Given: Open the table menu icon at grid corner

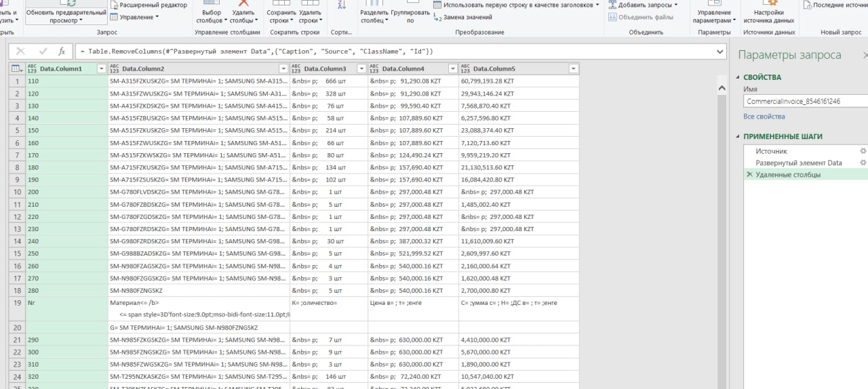Looking at the screenshot, I should click(x=16, y=68).
